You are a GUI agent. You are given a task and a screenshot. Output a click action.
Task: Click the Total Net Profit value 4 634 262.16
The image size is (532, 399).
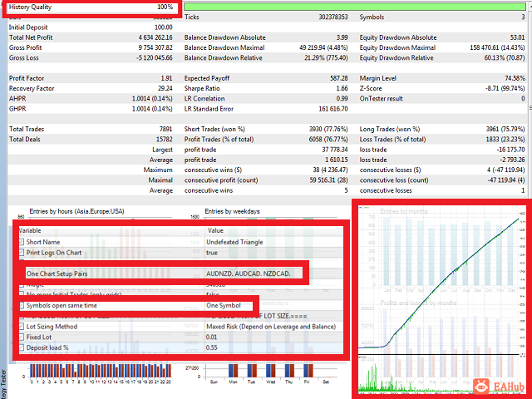click(155, 37)
